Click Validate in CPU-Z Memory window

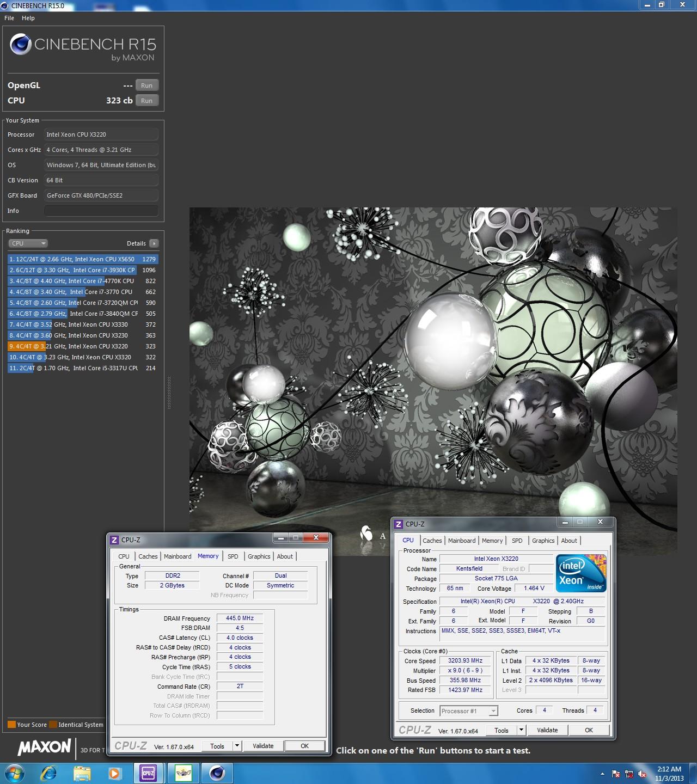click(x=263, y=746)
